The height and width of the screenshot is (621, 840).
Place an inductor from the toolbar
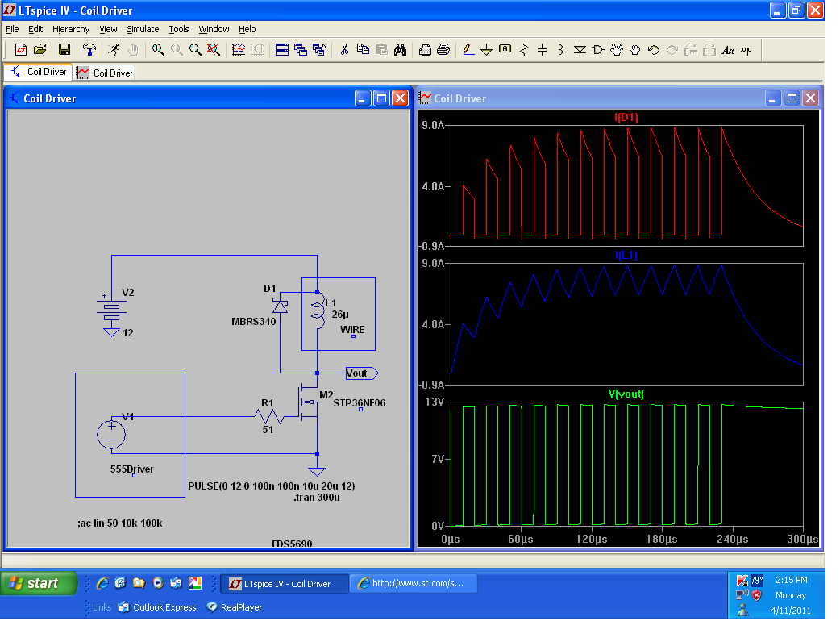[560, 50]
